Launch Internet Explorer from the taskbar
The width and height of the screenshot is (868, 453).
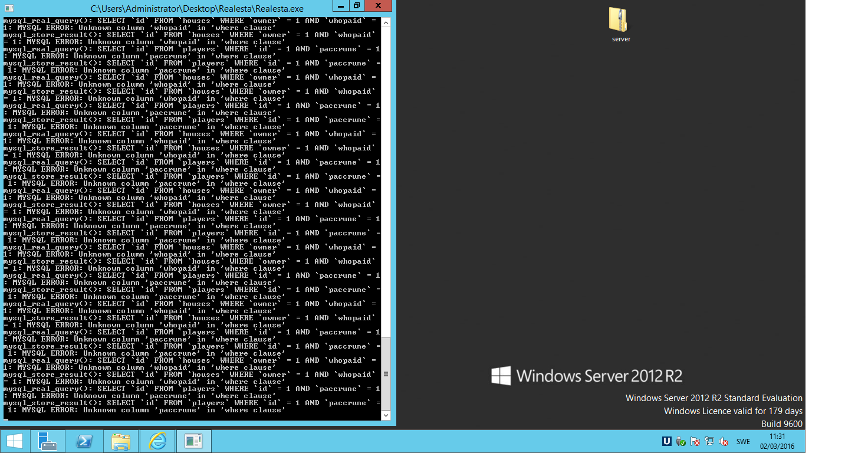(x=157, y=441)
